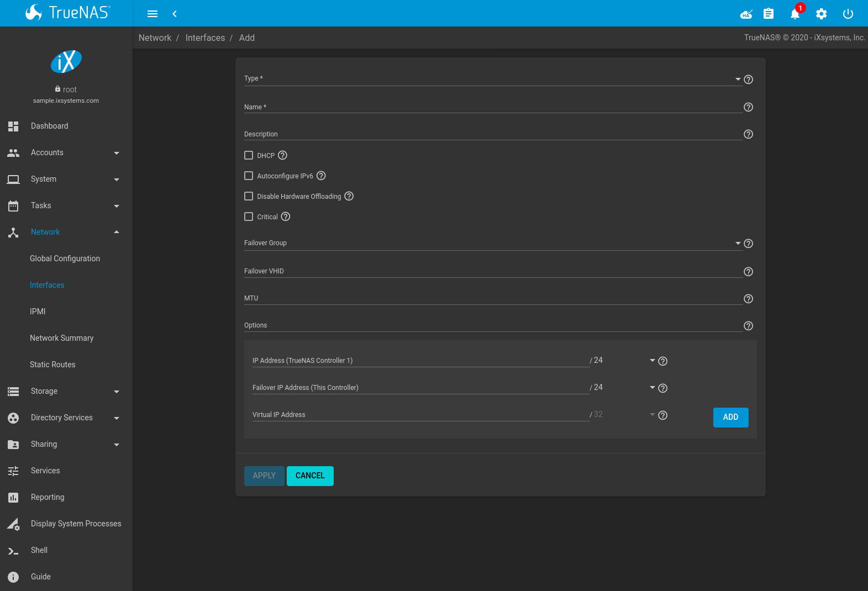The image size is (868, 591).
Task: Open Static Routes page
Action: (52, 365)
